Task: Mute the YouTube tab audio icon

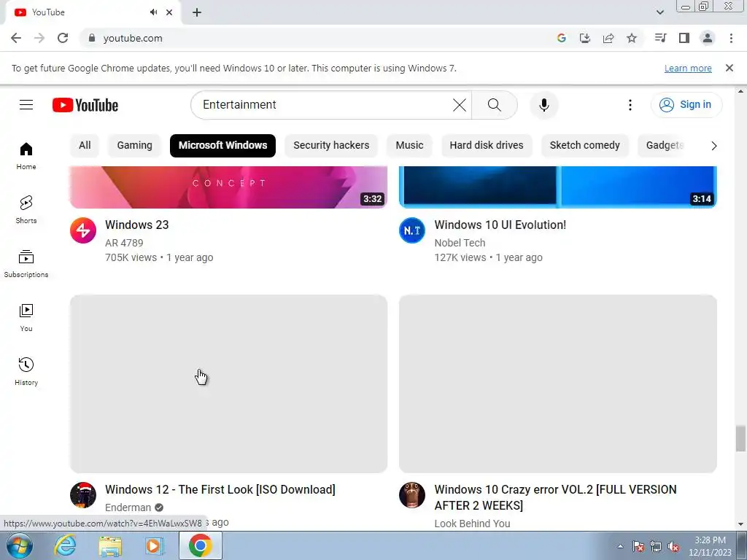Action: pos(153,12)
